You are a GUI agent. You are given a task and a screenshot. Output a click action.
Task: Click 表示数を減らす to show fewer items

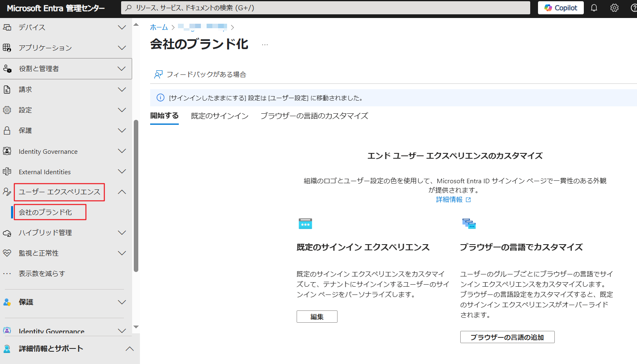(x=42, y=274)
